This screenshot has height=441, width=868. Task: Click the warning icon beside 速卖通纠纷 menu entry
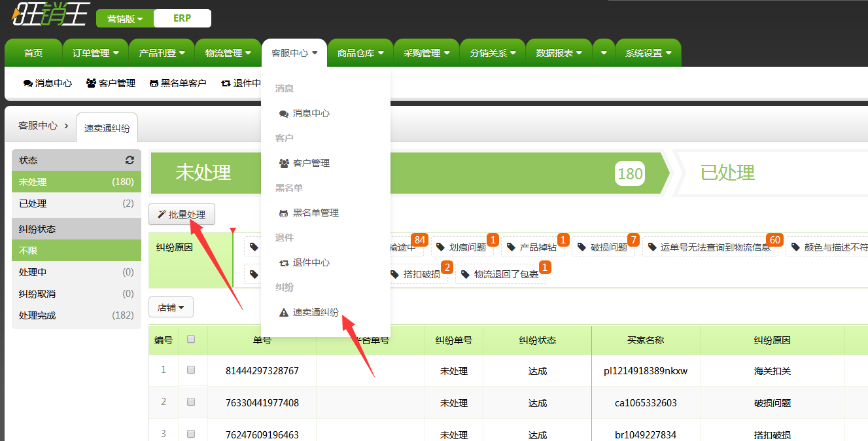(x=284, y=313)
